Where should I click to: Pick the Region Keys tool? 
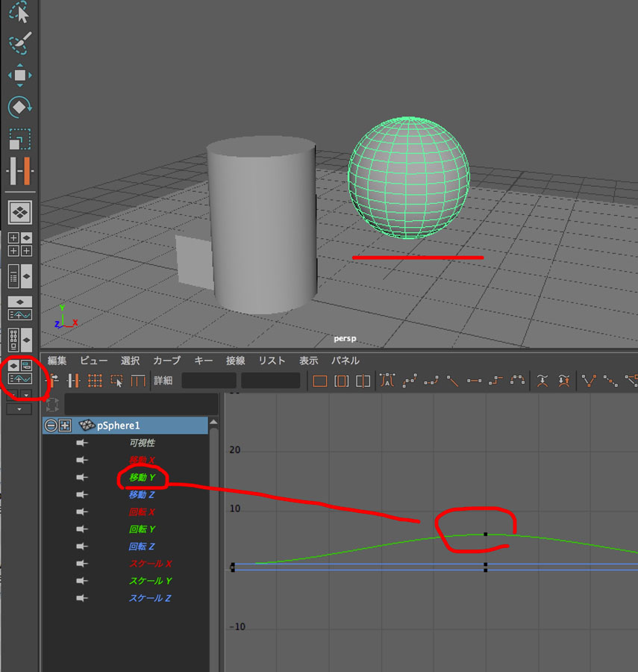pyautogui.click(x=116, y=381)
